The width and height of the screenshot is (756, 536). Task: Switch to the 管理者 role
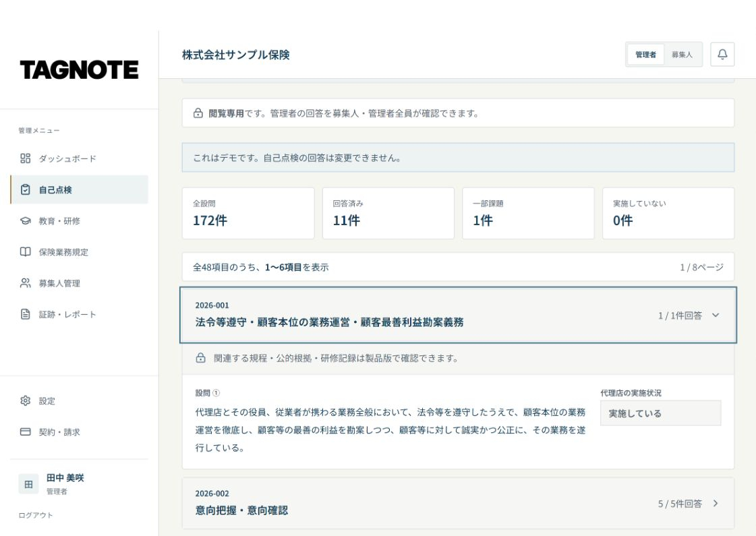point(645,55)
